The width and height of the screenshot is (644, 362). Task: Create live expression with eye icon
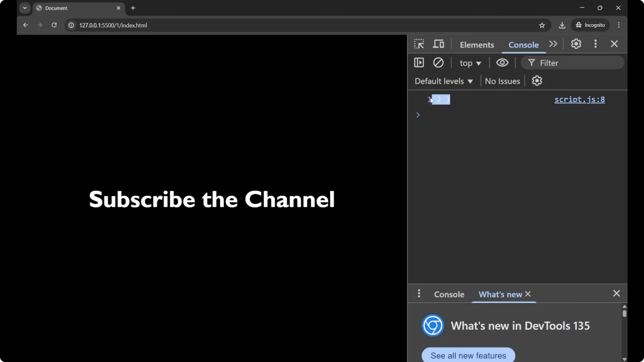502,63
